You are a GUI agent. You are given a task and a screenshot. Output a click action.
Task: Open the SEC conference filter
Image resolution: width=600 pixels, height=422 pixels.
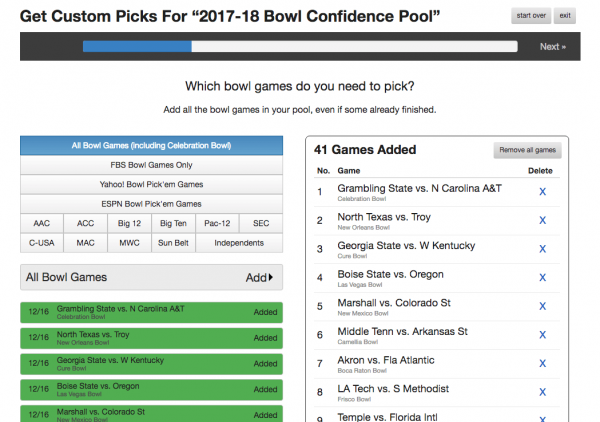click(x=261, y=223)
